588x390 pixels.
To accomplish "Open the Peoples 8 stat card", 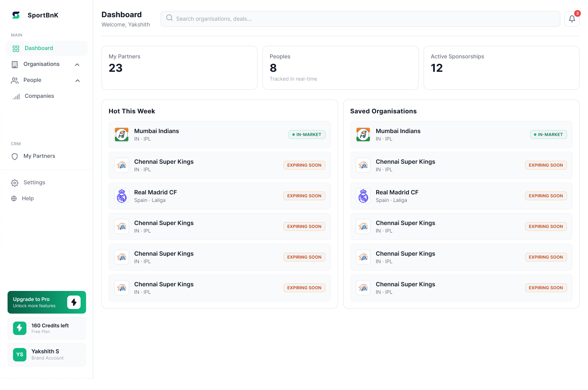I will coord(341,68).
